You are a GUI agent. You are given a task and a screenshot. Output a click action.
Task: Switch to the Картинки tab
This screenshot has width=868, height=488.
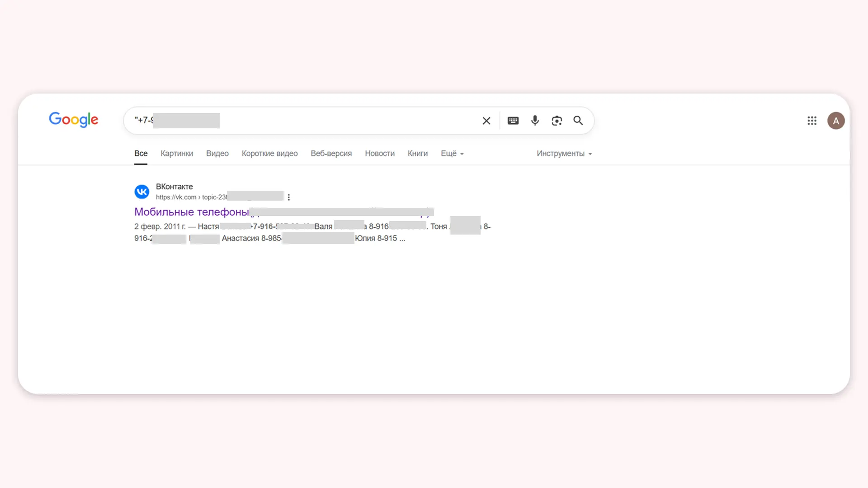click(177, 154)
